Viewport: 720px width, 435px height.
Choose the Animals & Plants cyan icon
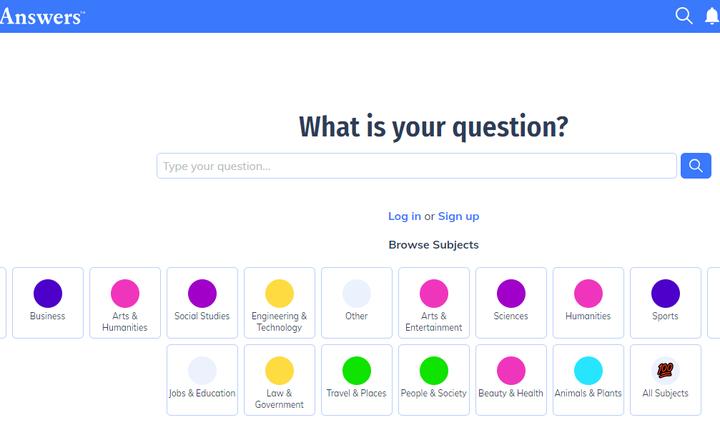tap(588, 370)
